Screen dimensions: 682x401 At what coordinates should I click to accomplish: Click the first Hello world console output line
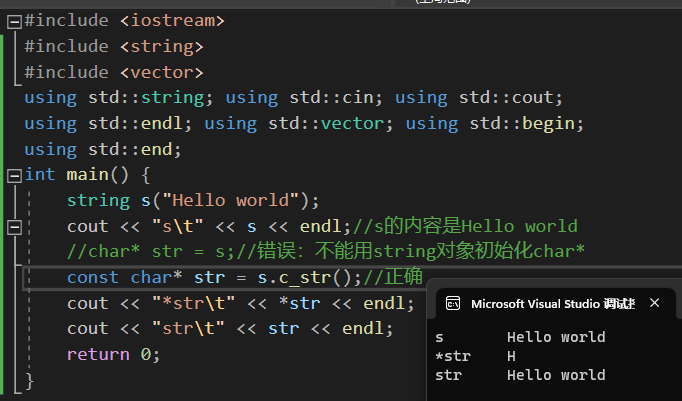point(555,337)
